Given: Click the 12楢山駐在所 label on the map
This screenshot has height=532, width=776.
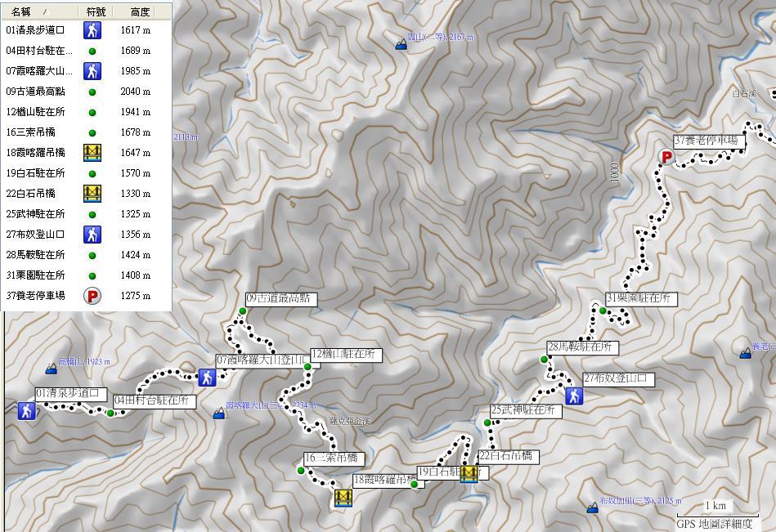Looking at the screenshot, I should [x=346, y=355].
